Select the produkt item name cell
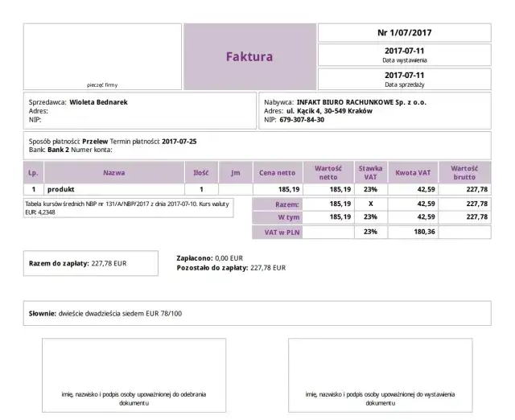Screen dimensions: 515x420 [x=114, y=189]
